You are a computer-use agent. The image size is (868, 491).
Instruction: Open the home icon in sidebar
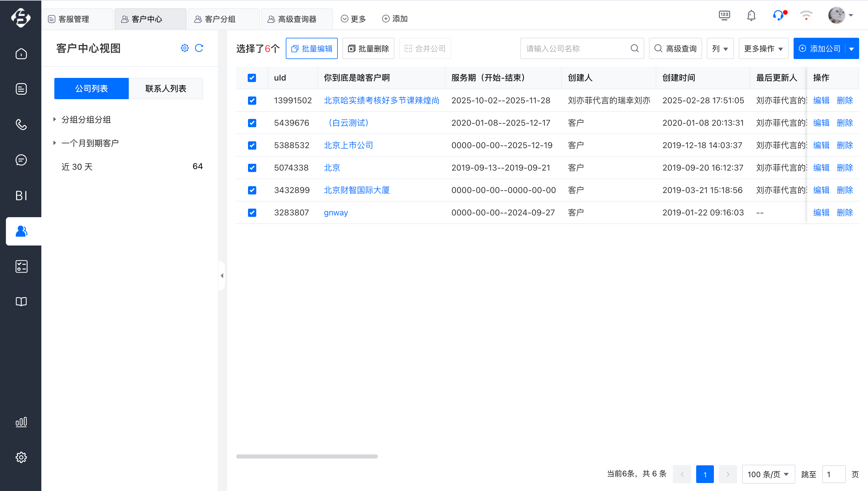pos(21,54)
